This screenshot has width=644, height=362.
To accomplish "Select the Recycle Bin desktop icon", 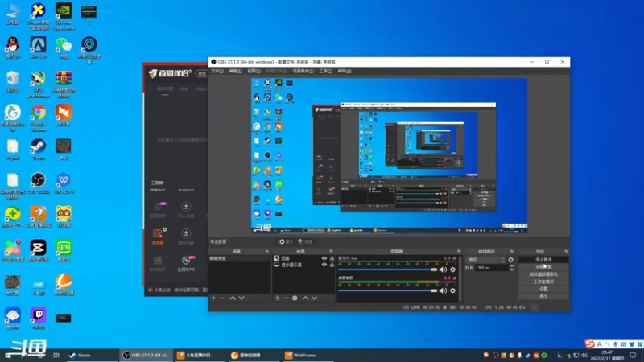I will tap(13, 81).
